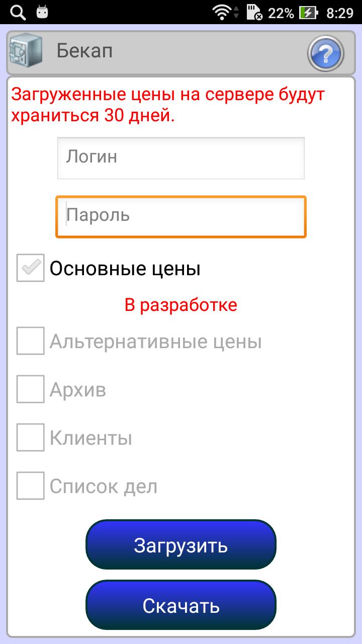Focus the Пароль password field
Image resolution: width=362 pixels, height=644 pixels.
tap(181, 216)
